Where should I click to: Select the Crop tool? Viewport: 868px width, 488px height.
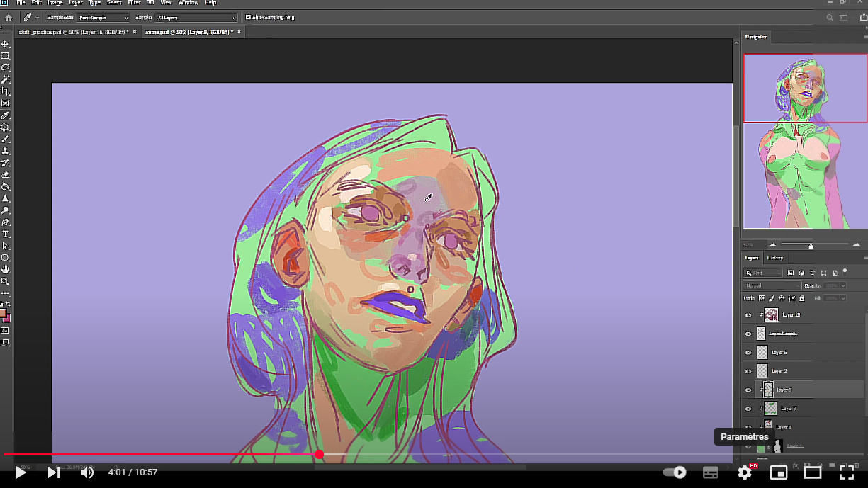click(6, 91)
